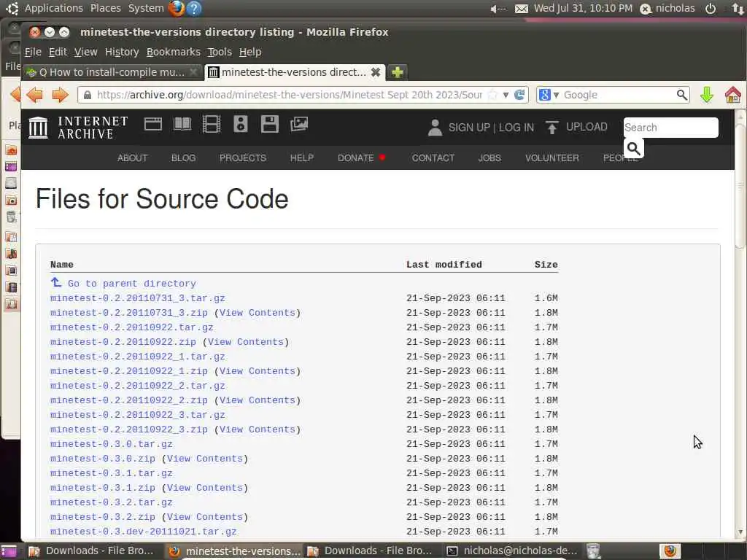View Contents of minetest-0.3.1.zip
The width and height of the screenshot is (747, 560).
point(205,488)
